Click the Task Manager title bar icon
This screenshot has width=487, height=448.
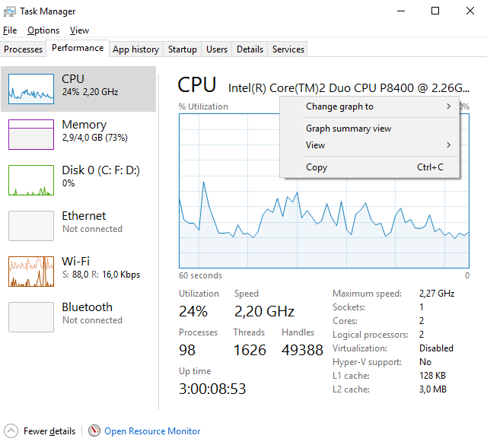coord(10,11)
